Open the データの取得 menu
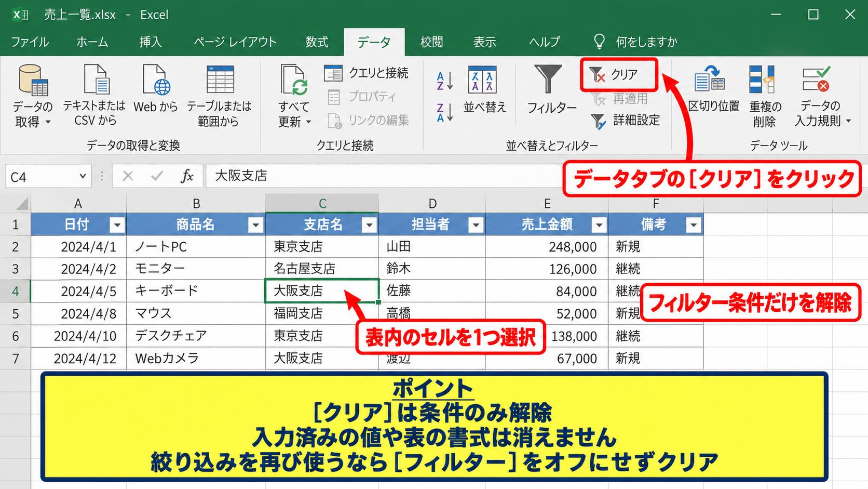 [x=33, y=97]
